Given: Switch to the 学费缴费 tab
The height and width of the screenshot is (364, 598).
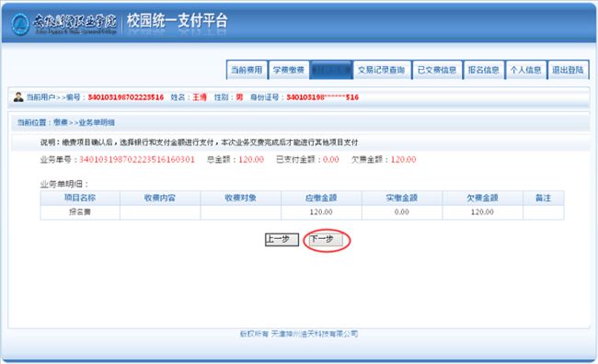Looking at the screenshot, I should click(x=289, y=70).
